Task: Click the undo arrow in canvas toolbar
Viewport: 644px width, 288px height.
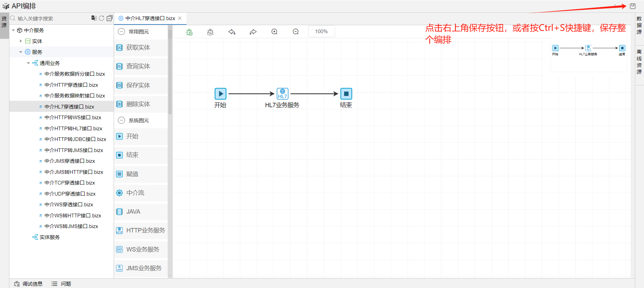Action: [232, 32]
